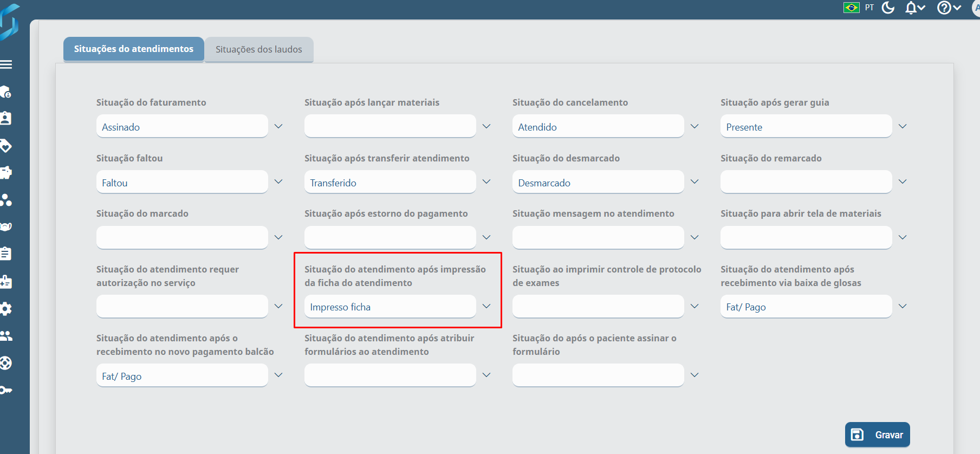The height and width of the screenshot is (454, 980).
Task: Switch to Situações dos laudos tab
Action: [x=259, y=49]
